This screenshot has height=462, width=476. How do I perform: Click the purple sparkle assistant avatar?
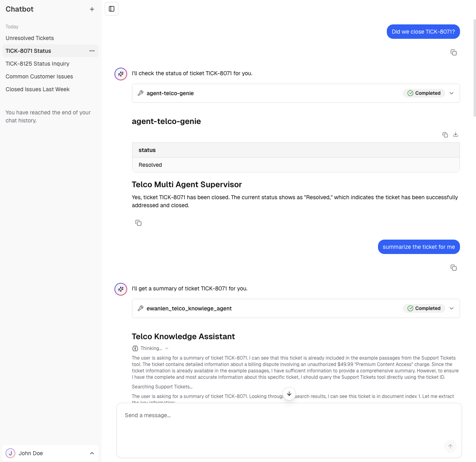tap(120, 74)
